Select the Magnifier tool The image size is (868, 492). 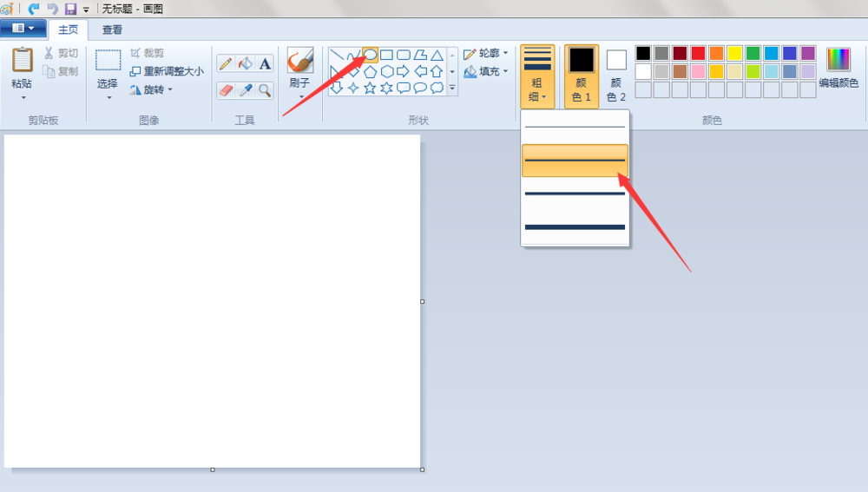pyautogui.click(x=265, y=90)
